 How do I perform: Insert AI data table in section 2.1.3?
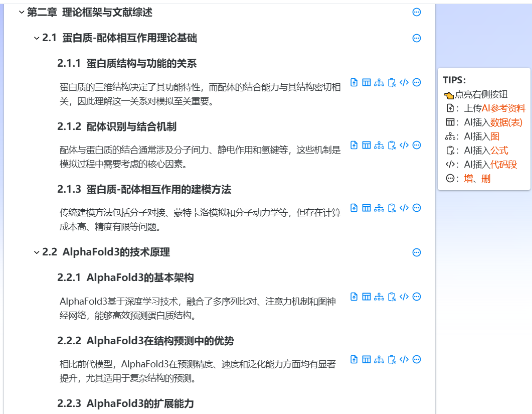pyautogui.click(x=367, y=208)
